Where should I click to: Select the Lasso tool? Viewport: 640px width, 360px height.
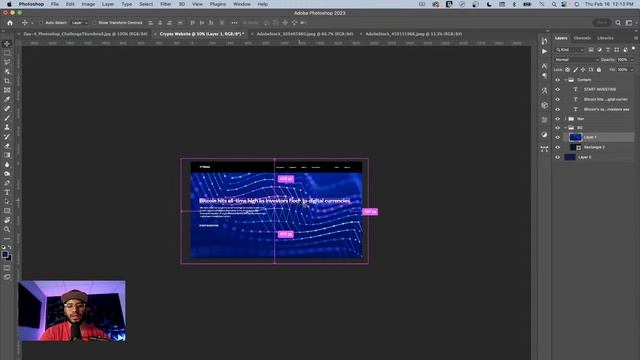point(7,62)
